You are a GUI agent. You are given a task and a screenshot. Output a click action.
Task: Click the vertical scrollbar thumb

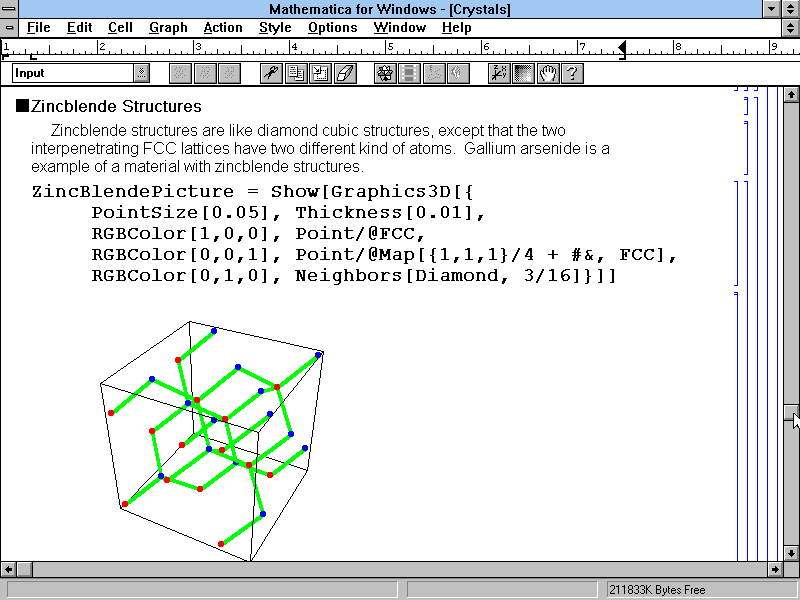tap(791, 413)
